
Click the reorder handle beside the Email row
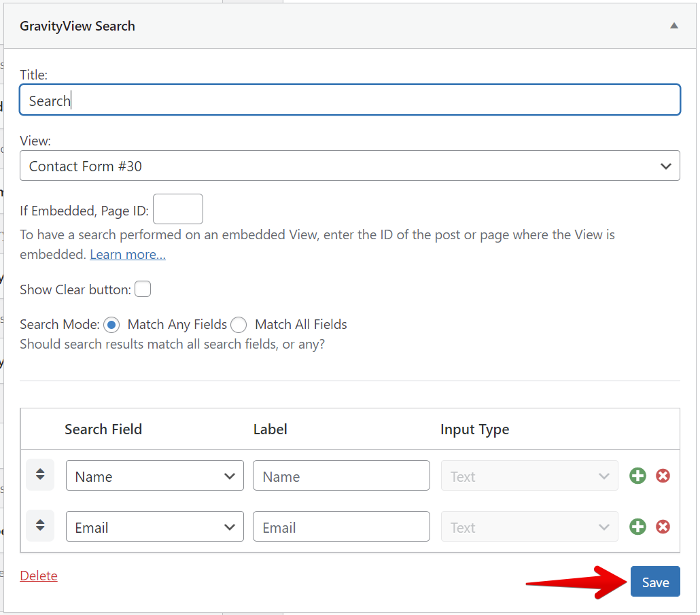point(39,525)
